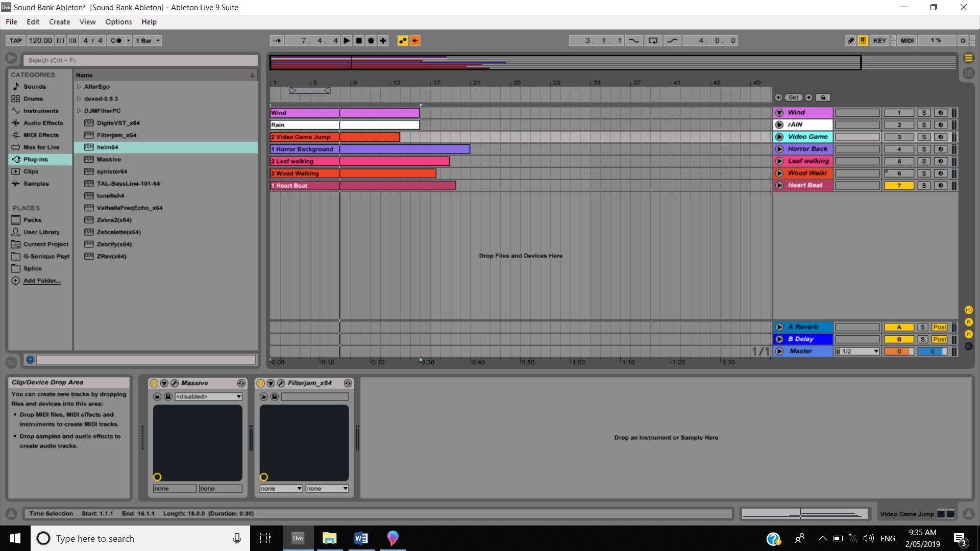Expand the AlterEgo folder in browser
Screen dimensions: 980x551
pos(79,87)
